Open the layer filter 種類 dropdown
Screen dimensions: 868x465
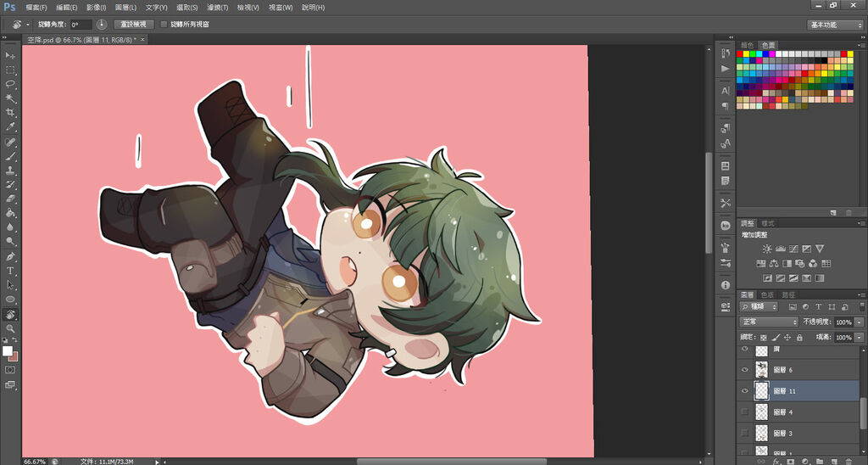759,306
